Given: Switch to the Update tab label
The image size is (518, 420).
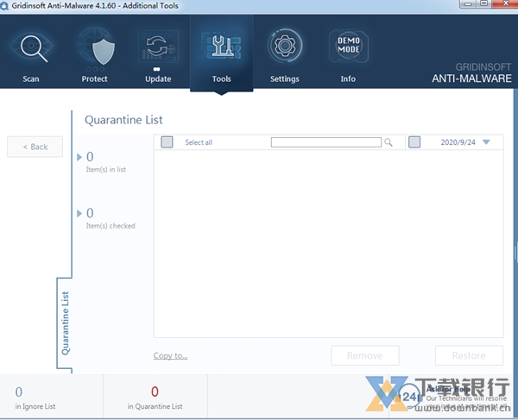Looking at the screenshot, I should pyautogui.click(x=158, y=78).
